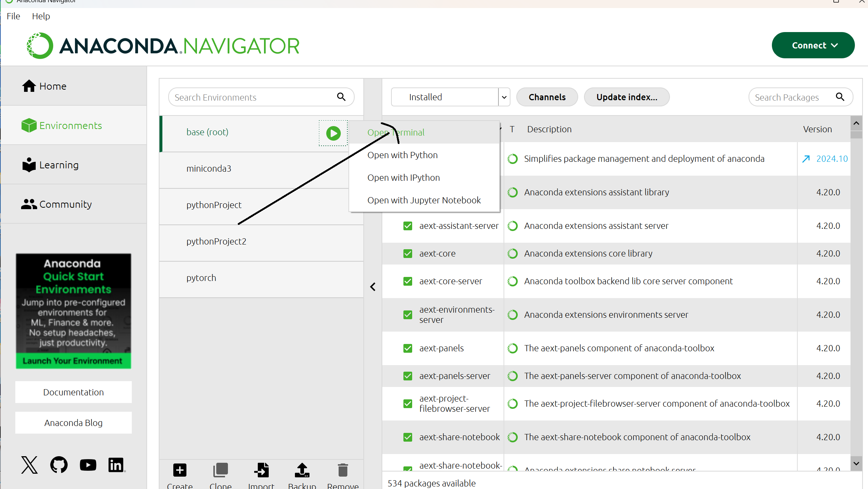Open the LinkedIn social icon
The image size is (868, 489).
pos(117,465)
